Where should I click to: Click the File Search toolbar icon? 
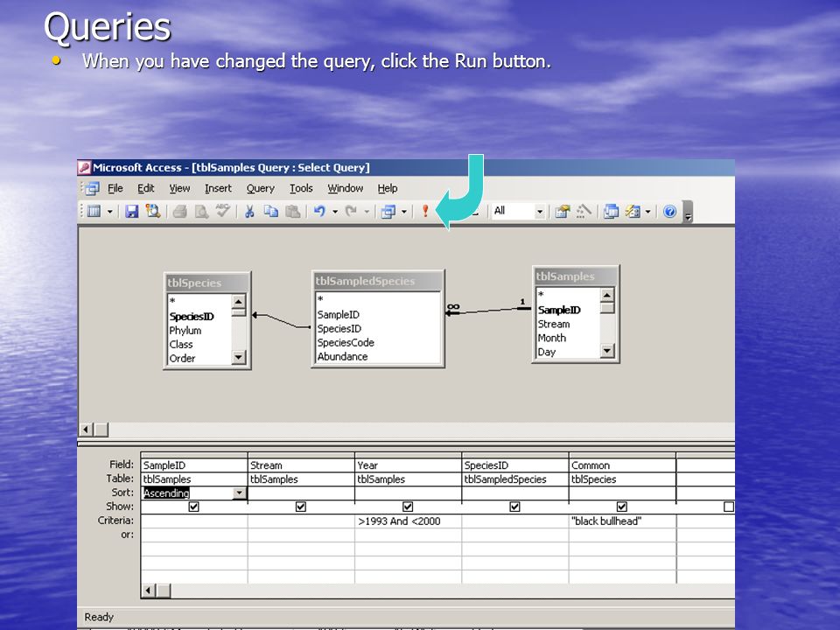point(153,211)
